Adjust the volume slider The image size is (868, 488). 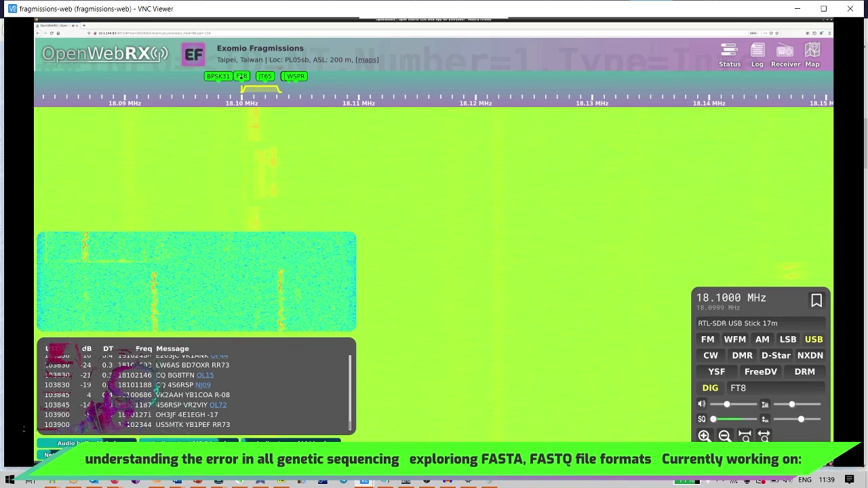point(734,404)
